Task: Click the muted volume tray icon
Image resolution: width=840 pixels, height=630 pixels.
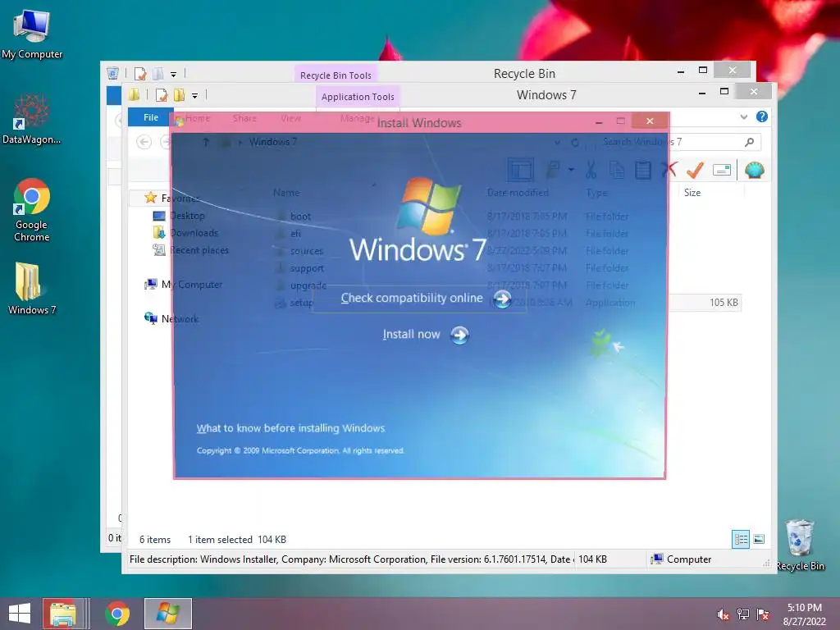Action: [x=723, y=614]
